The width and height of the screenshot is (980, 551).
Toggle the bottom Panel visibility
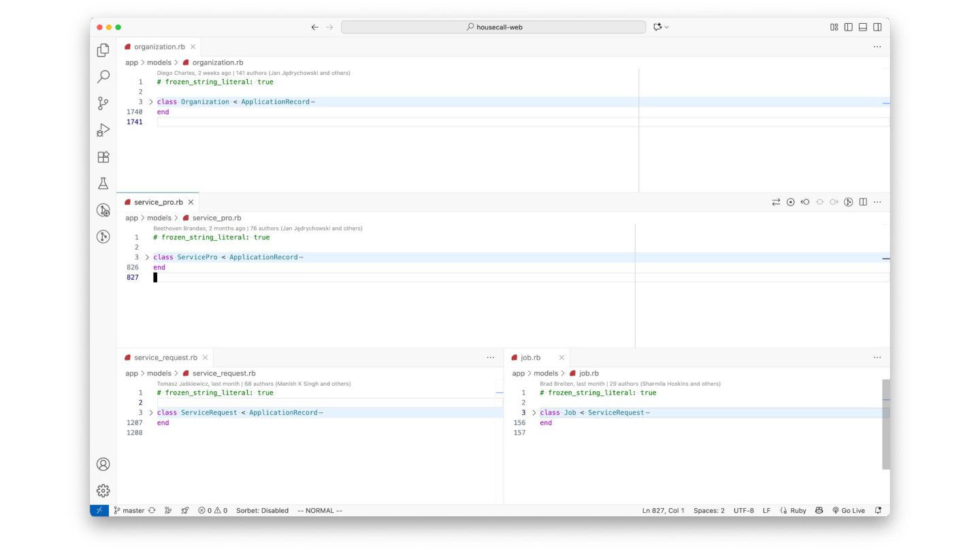point(863,27)
